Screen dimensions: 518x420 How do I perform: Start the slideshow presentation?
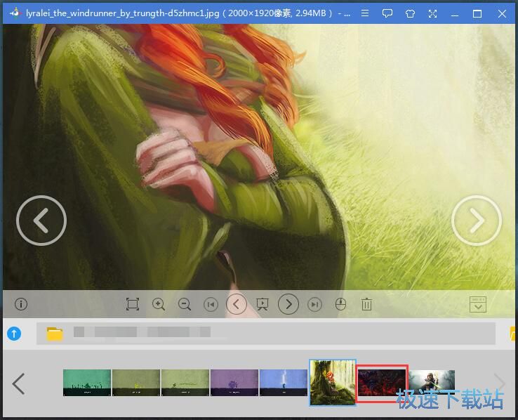[x=263, y=304]
